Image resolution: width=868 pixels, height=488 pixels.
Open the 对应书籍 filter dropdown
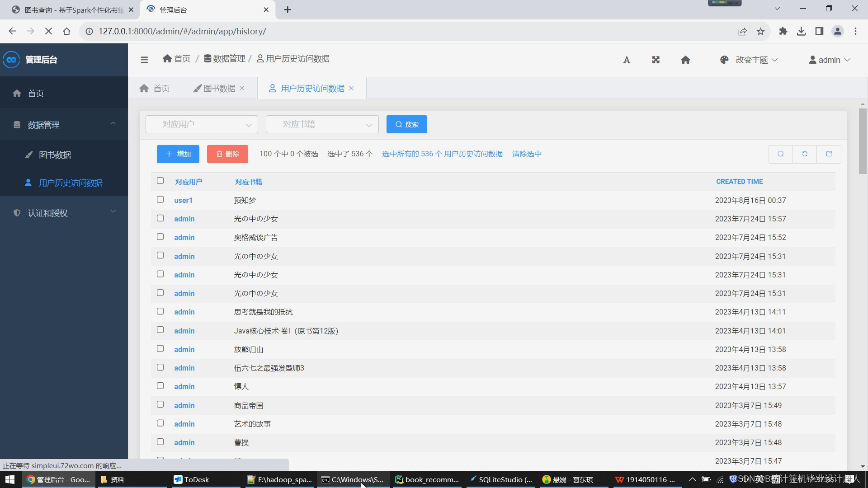click(322, 124)
